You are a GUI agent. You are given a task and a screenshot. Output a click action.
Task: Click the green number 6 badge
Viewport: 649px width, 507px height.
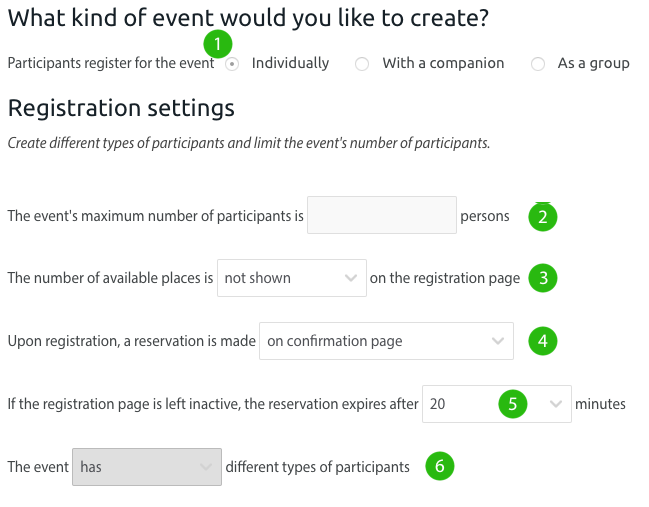439,466
